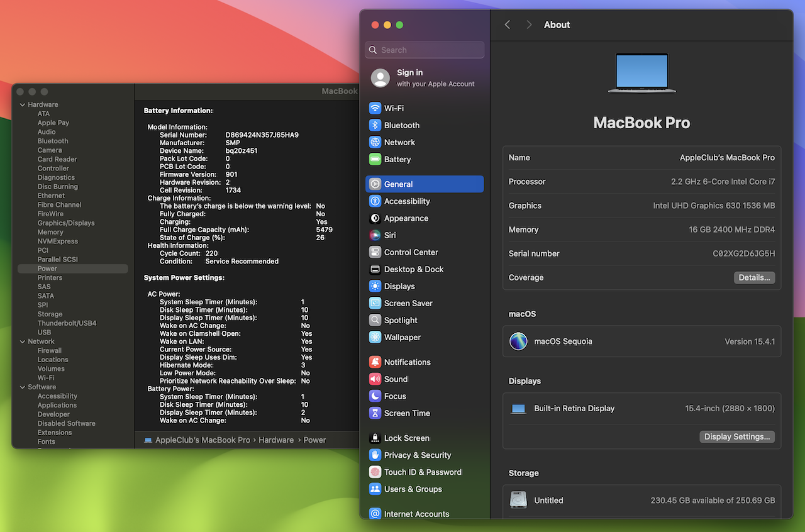Open the Appearance icon
Viewport: 805px width, 532px height.
pos(375,218)
